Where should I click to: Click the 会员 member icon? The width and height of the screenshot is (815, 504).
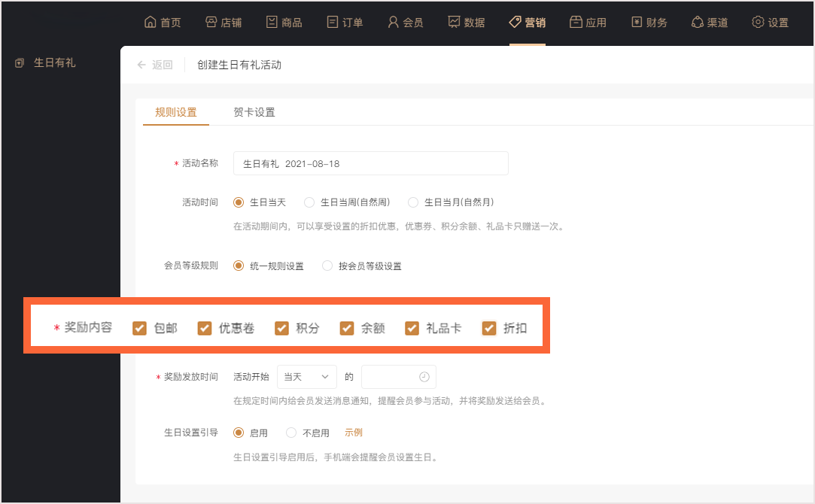click(393, 22)
